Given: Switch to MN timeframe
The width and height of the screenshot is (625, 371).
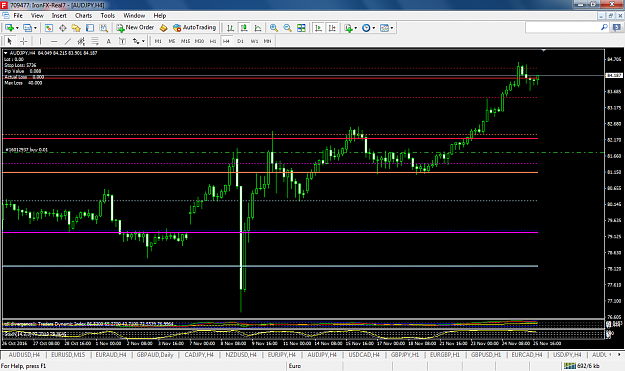Looking at the screenshot, I should click(267, 41).
